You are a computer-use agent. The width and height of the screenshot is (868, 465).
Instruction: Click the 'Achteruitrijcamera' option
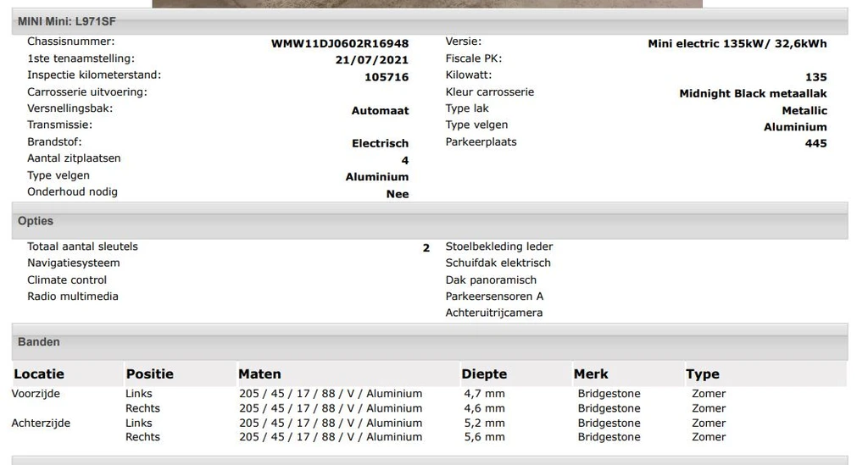[x=494, y=313]
